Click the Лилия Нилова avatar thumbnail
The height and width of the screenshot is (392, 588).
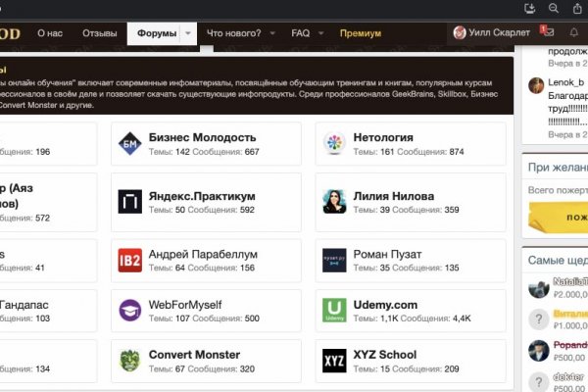tap(334, 202)
